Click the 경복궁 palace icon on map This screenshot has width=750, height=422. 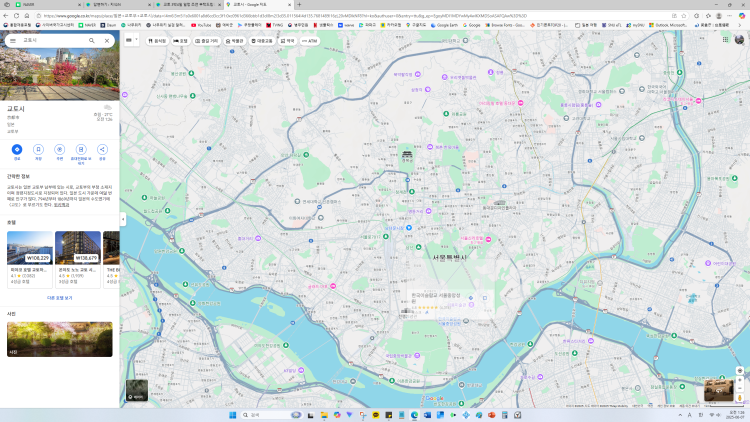tap(407, 155)
